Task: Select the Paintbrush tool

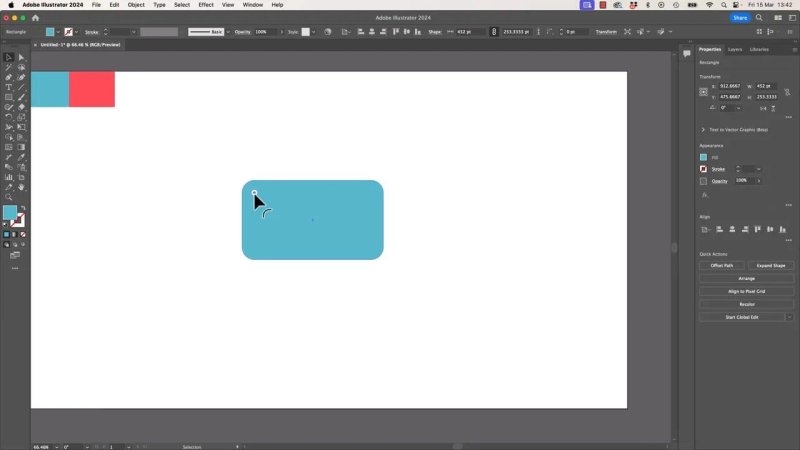Action: click(21, 97)
